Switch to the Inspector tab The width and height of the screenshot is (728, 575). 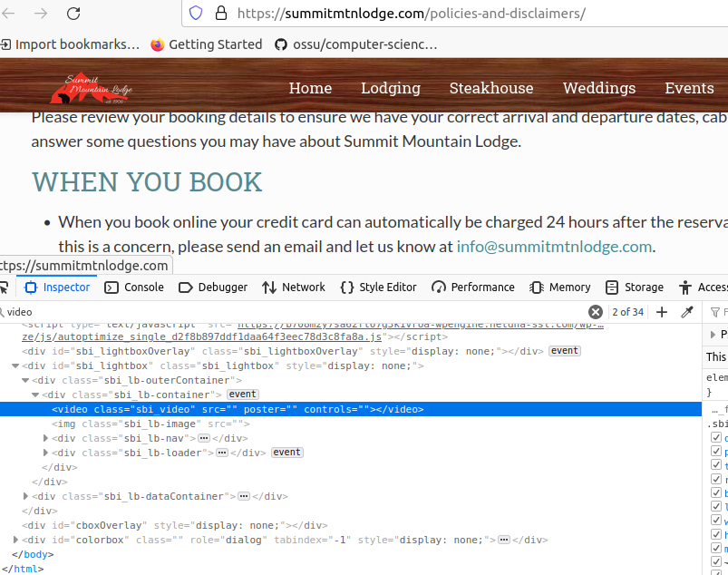[x=57, y=287]
